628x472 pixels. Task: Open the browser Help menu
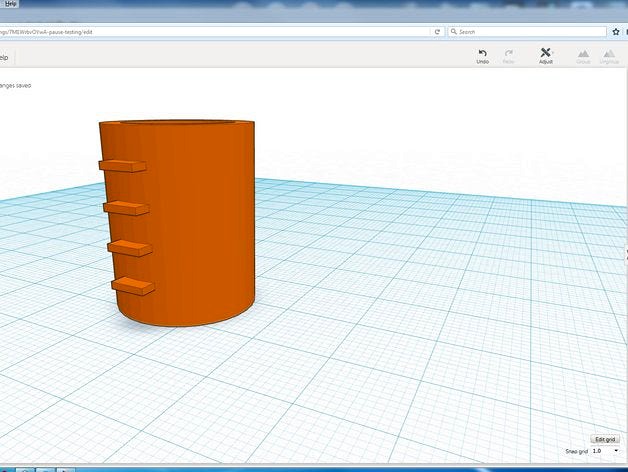(x=10, y=4)
